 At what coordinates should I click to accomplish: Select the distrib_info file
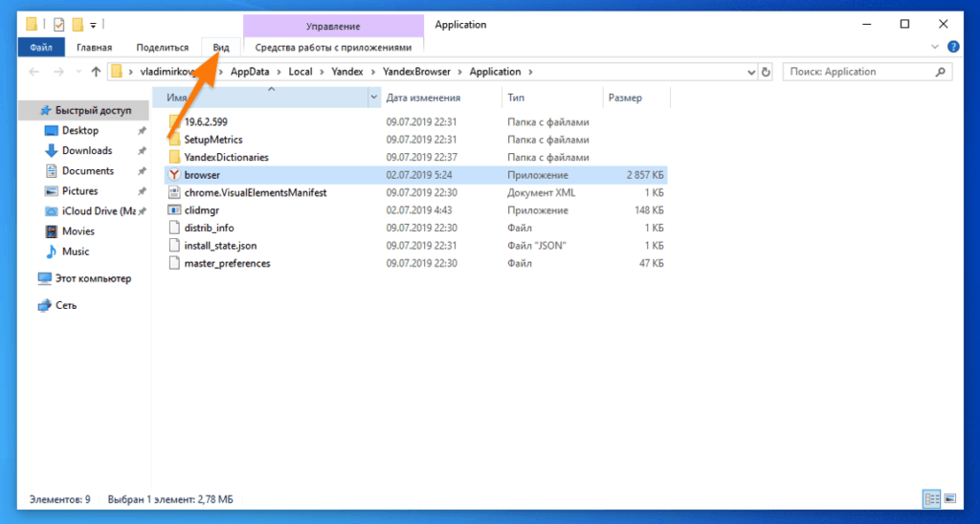pos(416,228)
